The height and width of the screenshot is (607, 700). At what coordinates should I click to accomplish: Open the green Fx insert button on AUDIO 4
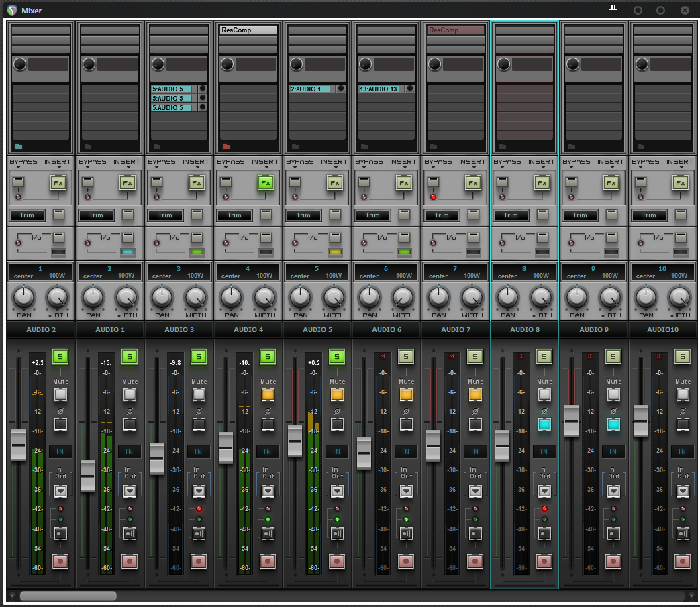pos(266,182)
